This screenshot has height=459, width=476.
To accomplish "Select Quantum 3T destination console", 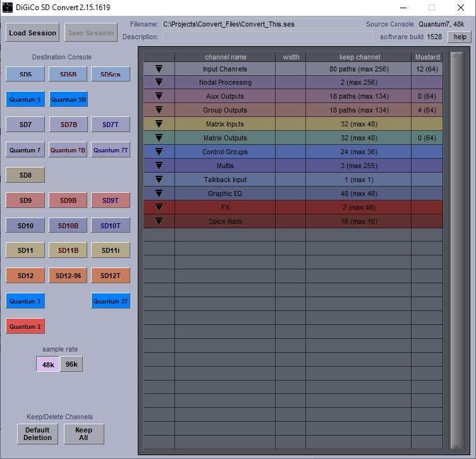I will click(x=111, y=301).
